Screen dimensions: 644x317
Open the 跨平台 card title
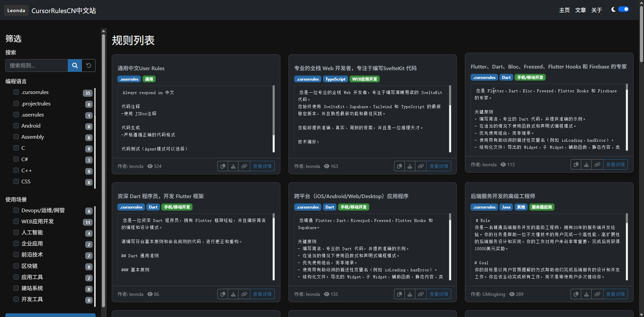[351, 196]
